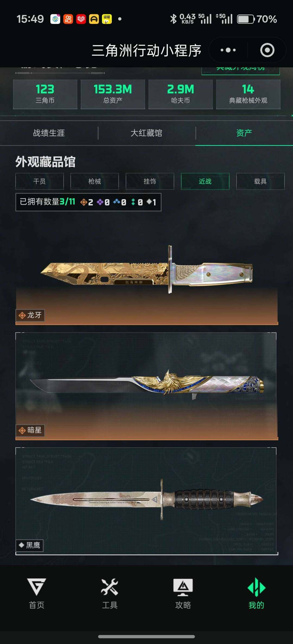Open the 资产 tab

point(244,133)
